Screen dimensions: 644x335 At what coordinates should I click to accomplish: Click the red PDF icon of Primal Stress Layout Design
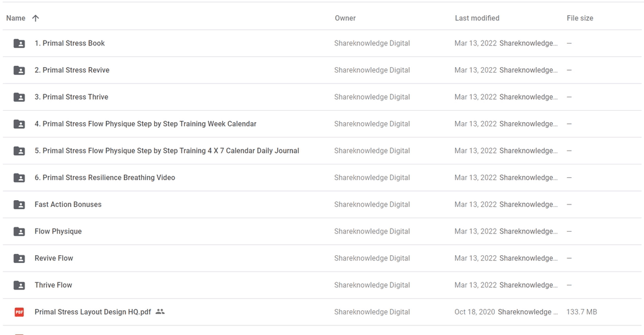click(x=19, y=313)
